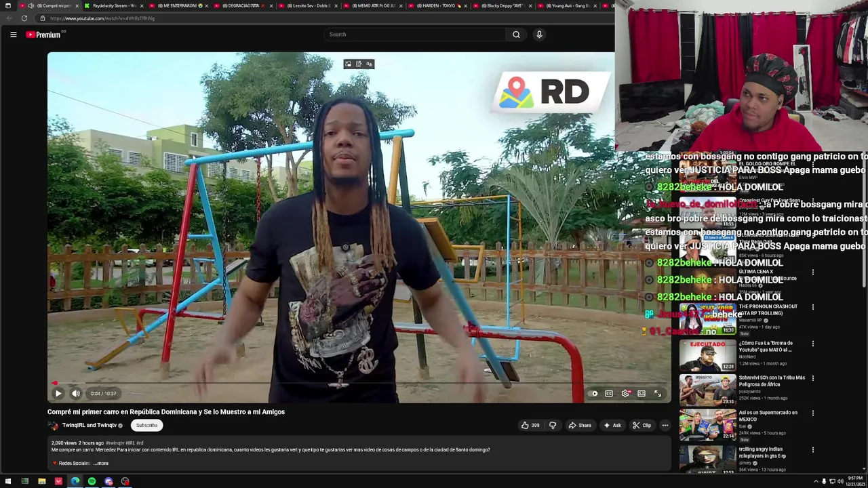Switch to the MEMO ATR Ft OG tab
This screenshot has height=488, width=868.
click(373, 5)
